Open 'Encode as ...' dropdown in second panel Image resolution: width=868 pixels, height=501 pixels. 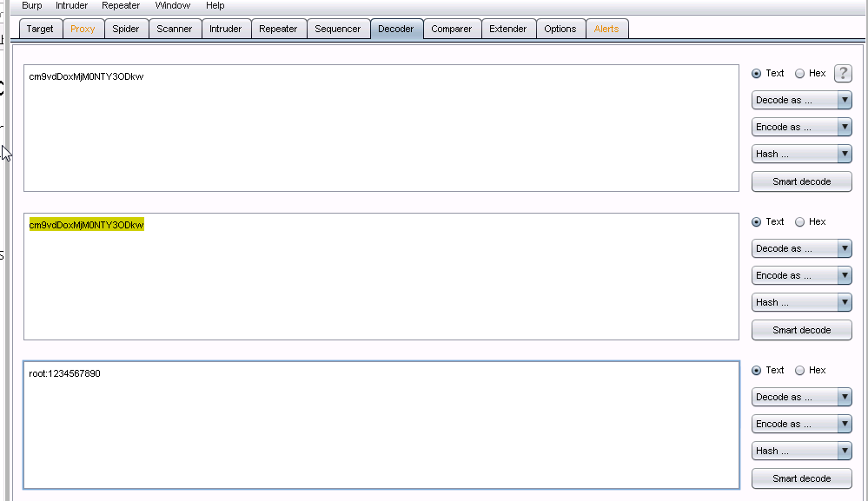[801, 275]
